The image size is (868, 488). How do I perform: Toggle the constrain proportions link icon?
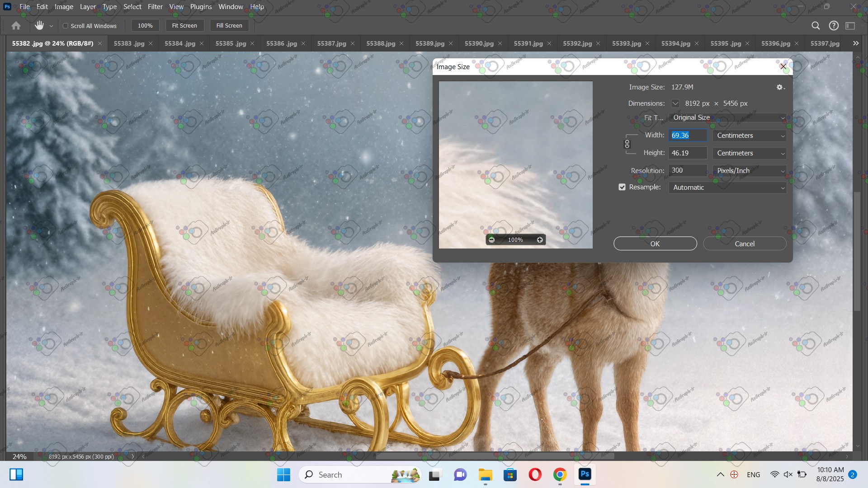pyautogui.click(x=627, y=144)
